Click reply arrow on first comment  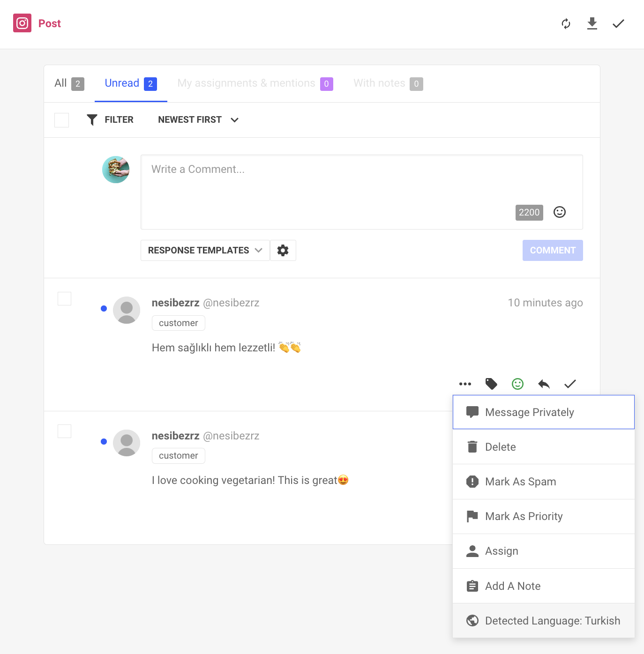coord(544,384)
